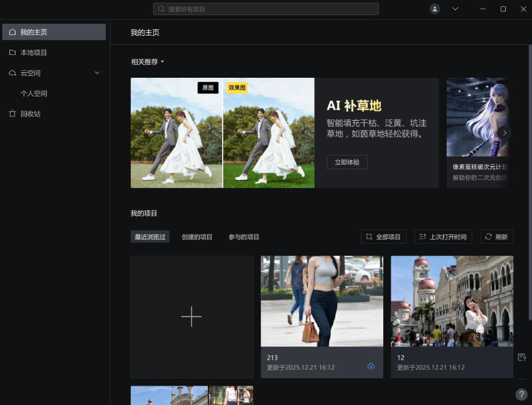Open the feedback icon on the right edge

coord(522,356)
